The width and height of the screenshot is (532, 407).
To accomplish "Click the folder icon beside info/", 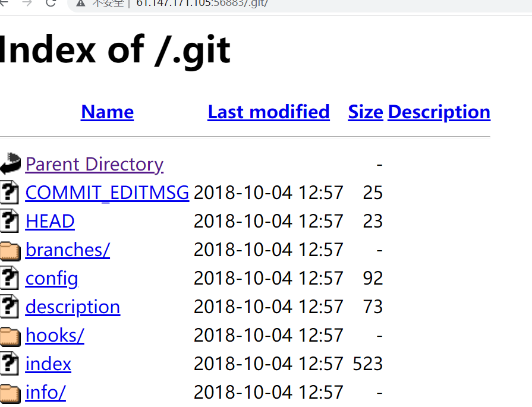I will [10, 393].
